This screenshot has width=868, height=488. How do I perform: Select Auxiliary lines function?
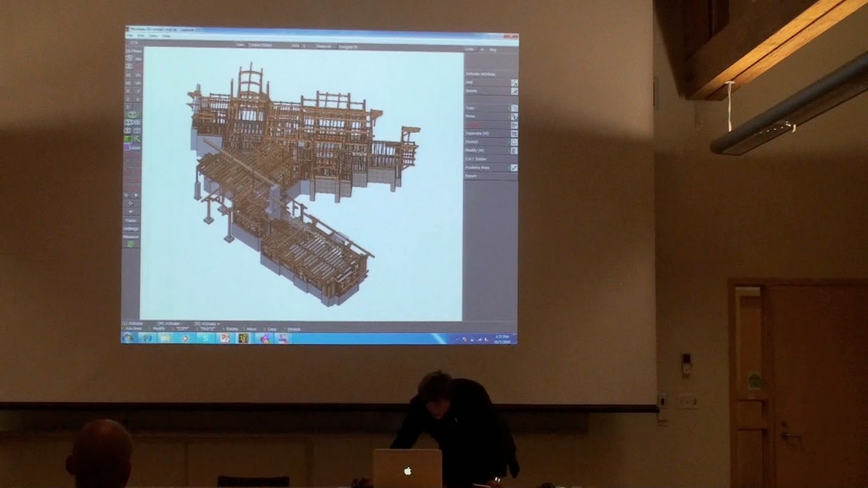tap(477, 168)
